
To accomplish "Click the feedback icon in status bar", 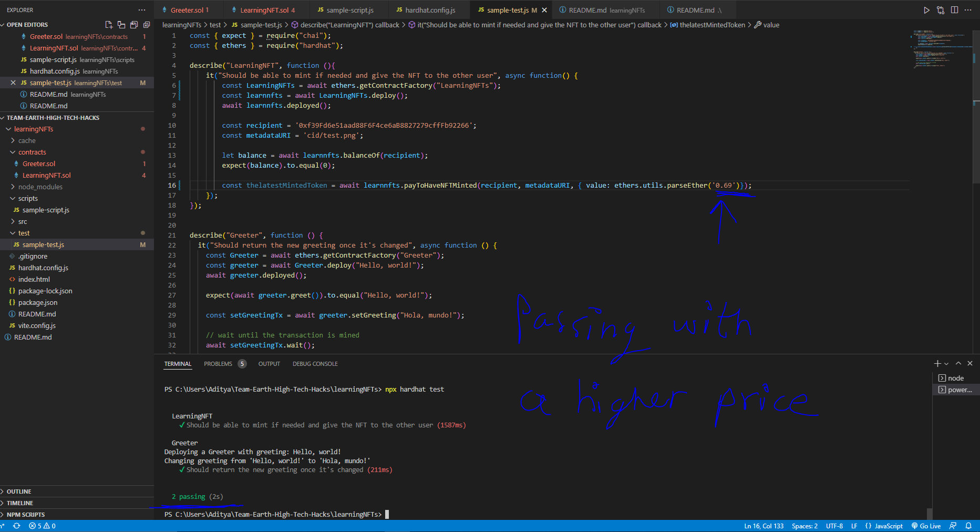I will [x=953, y=526].
